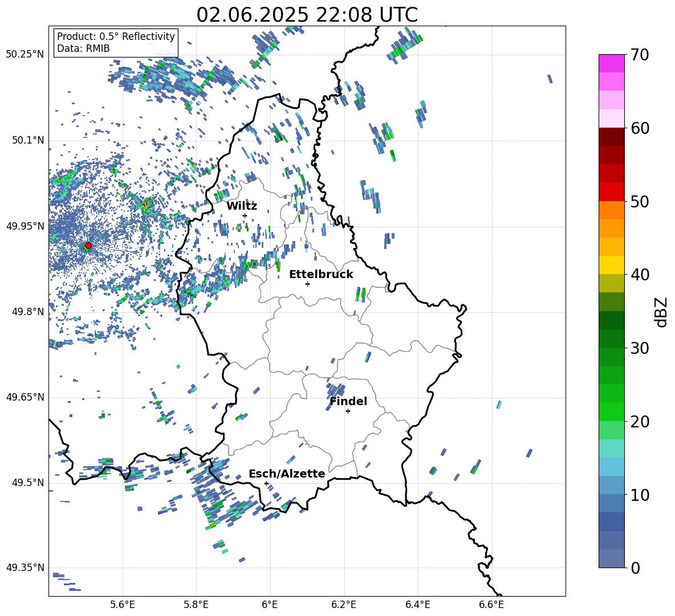The width and height of the screenshot is (675, 616).
Task: Click the 50.1°N latitude tick label
Action: pyautogui.click(x=28, y=141)
